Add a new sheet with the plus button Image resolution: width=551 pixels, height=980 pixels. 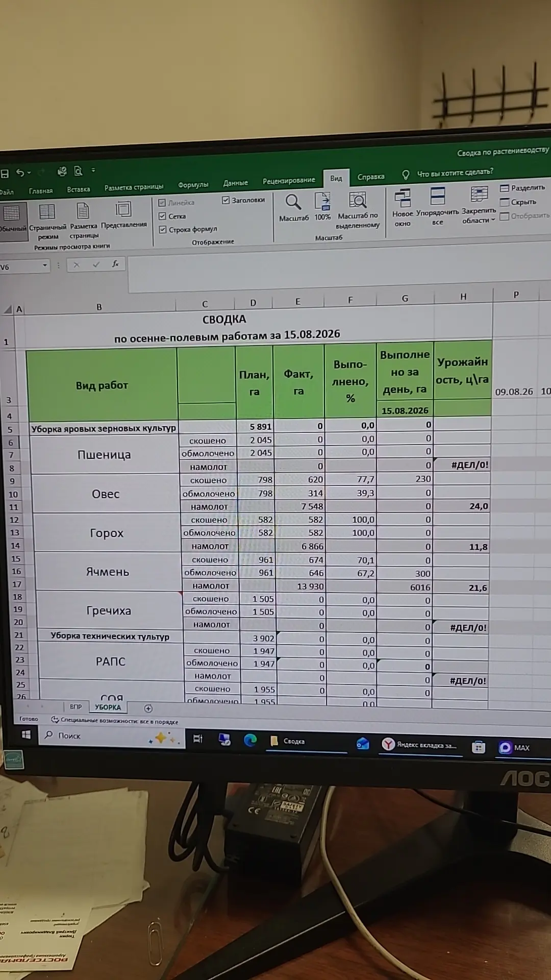[x=148, y=708]
